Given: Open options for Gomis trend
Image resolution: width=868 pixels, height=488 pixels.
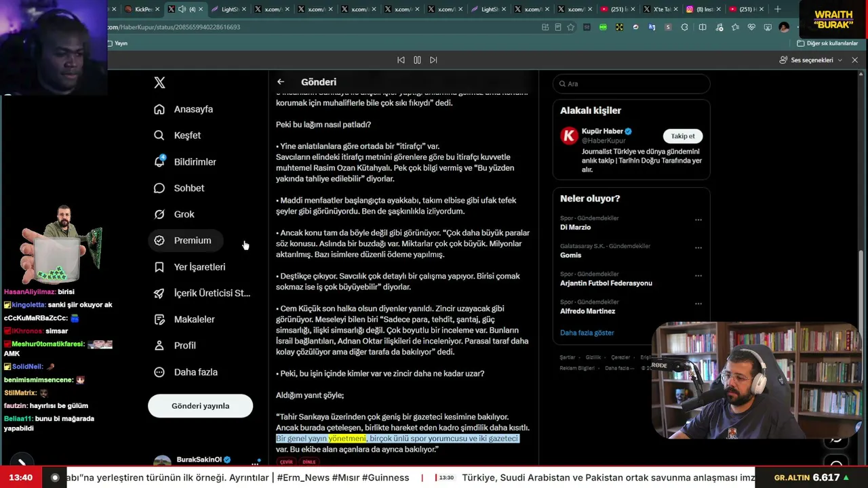Looking at the screenshot, I should click(698, 247).
